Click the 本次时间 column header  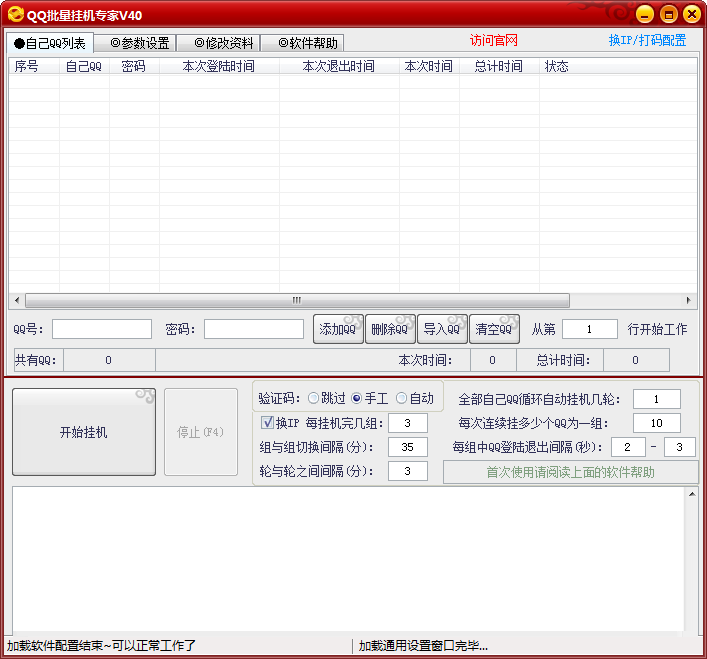[x=429, y=66]
